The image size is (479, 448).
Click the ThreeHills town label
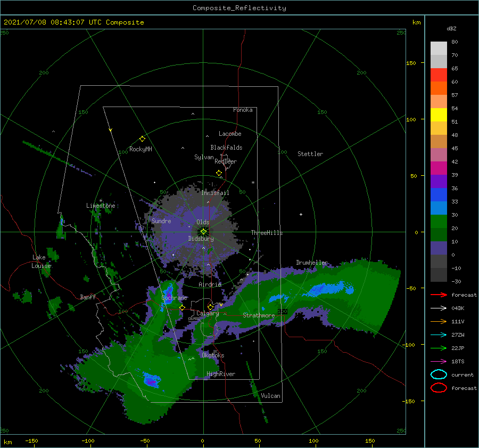pos(267,233)
